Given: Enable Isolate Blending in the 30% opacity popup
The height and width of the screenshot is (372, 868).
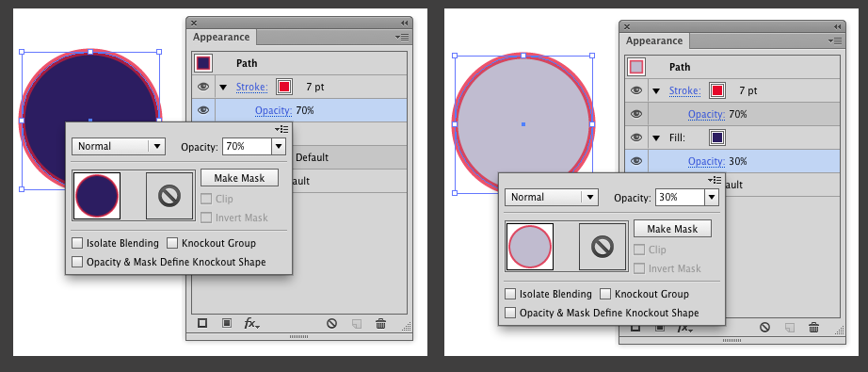Looking at the screenshot, I should coord(510,294).
